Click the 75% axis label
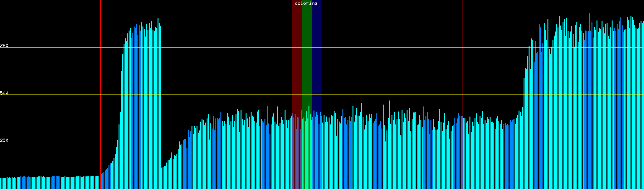Screen dimensions: 644x189 click(4, 46)
